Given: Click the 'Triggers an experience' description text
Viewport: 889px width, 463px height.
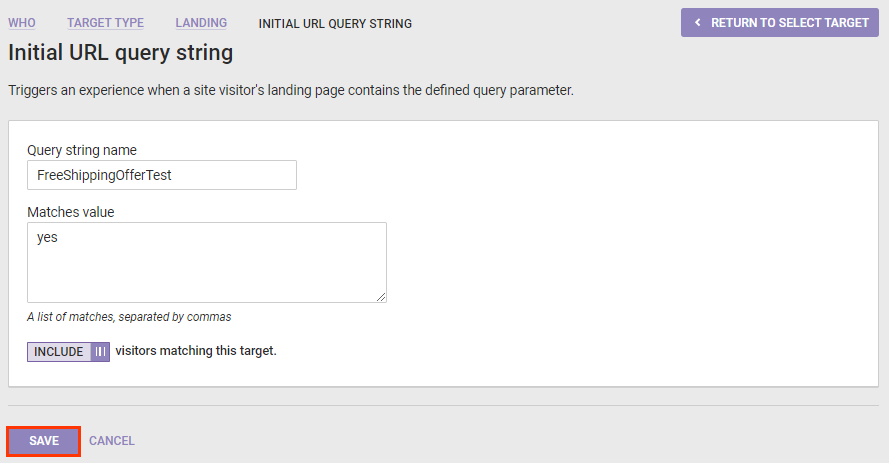Looking at the screenshot, I should 290,90.
